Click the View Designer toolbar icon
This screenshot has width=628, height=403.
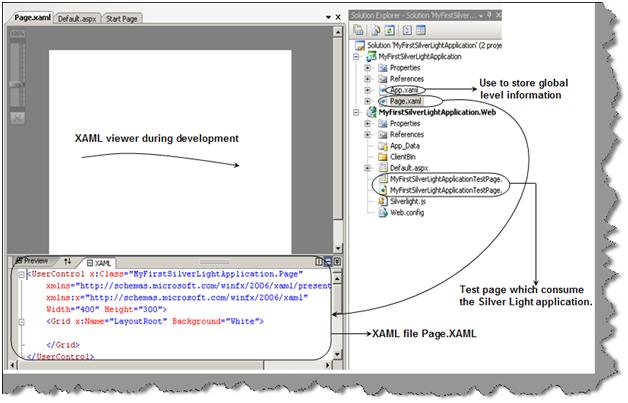point(421,30)
